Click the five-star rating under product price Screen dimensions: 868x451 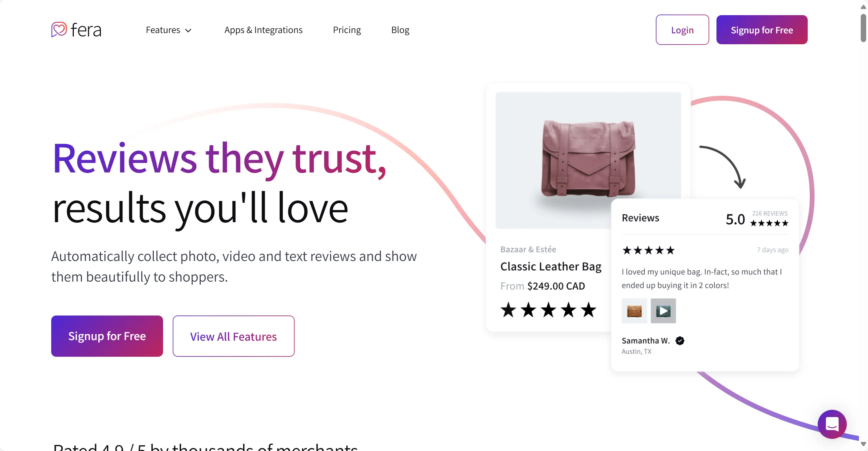click(548, 310)
